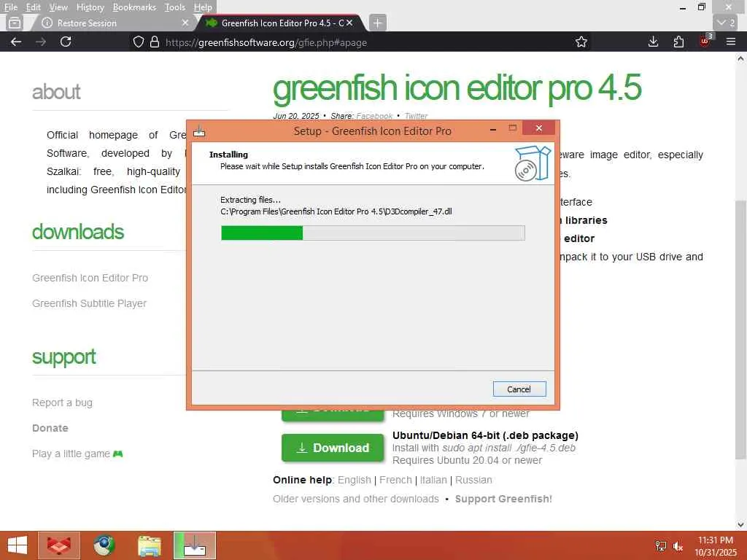Go back to the previous page
Image resolution: width=747 pixels, height=560 pixels.
[x=16, y=42]
